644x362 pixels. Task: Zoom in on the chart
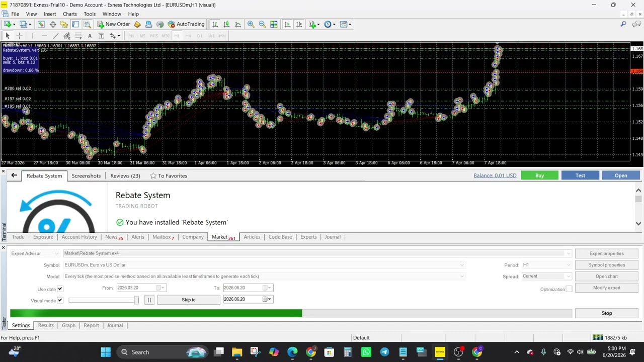(x=251, y=24)
